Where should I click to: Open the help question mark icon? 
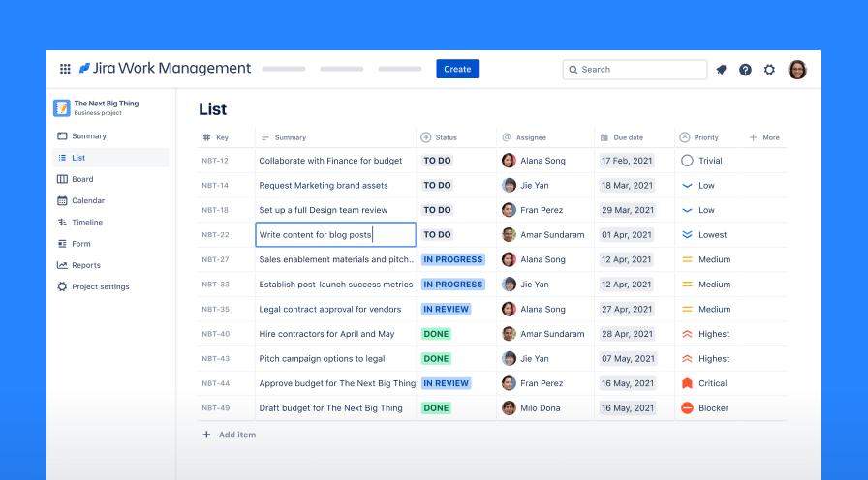tap(745, 70)
